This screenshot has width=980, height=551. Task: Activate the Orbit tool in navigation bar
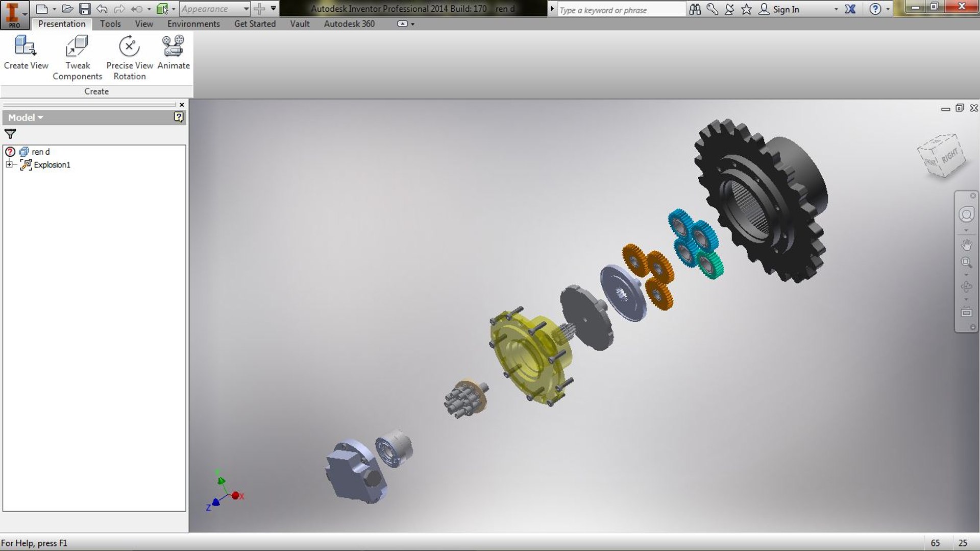(966, 287)
